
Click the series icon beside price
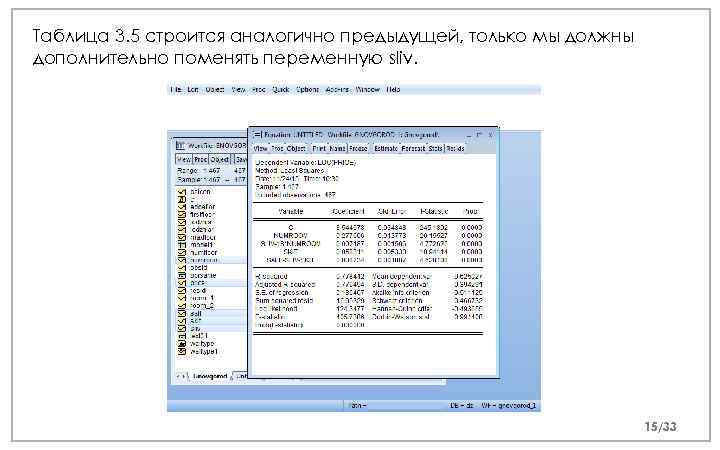point(182,283)
